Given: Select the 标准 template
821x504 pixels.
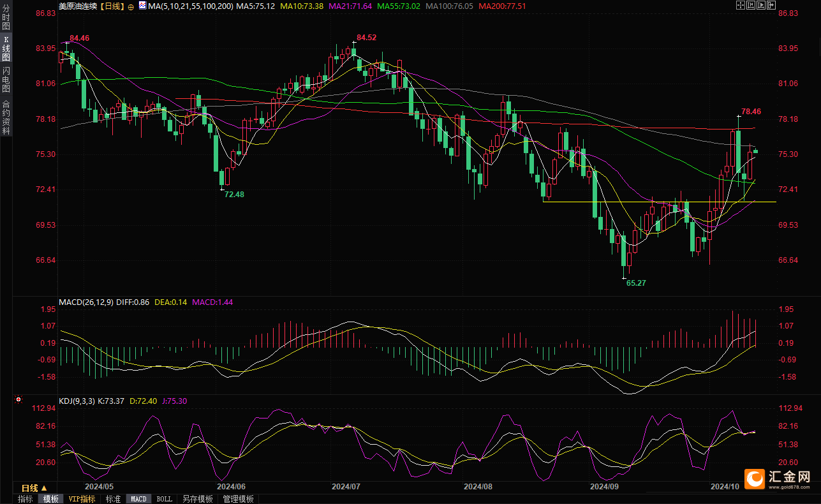Looking at the screenshot, I should [x=113, y=499].
